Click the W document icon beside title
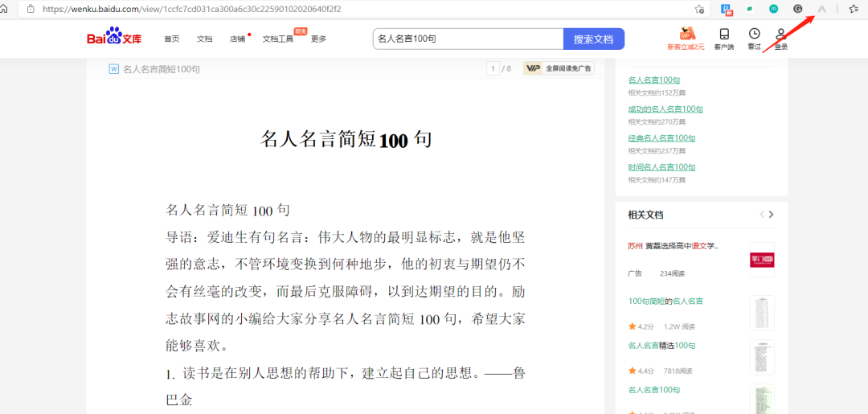 (115, 69)
